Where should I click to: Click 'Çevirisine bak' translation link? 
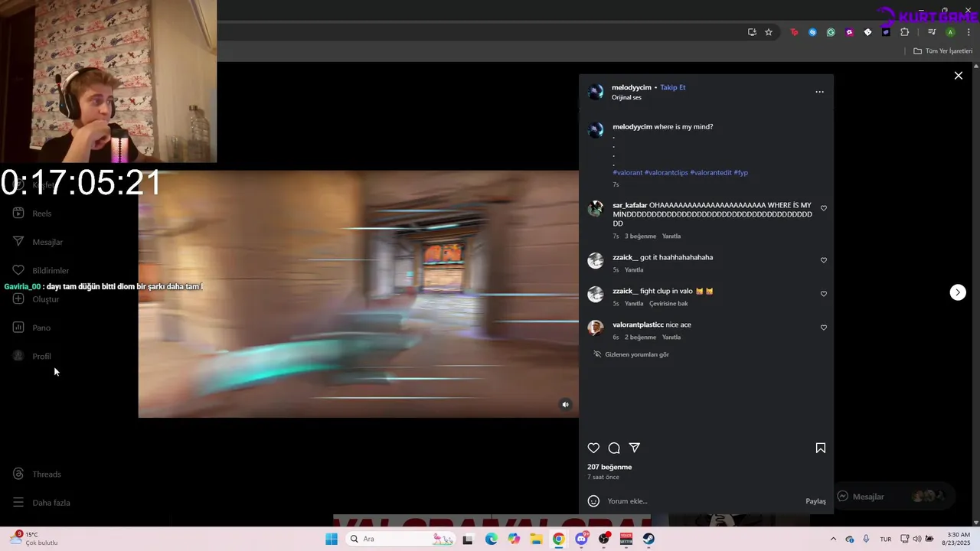point(668,304)
